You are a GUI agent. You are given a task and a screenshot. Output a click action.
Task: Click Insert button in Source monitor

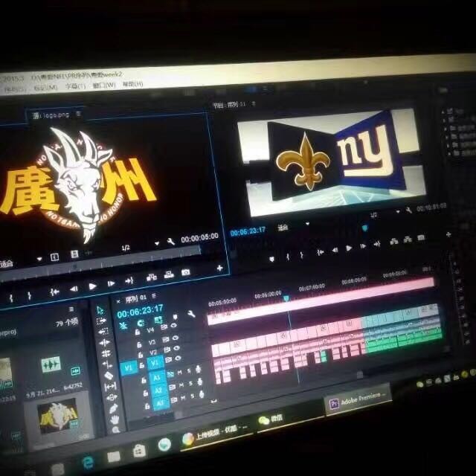coord(152,277)
